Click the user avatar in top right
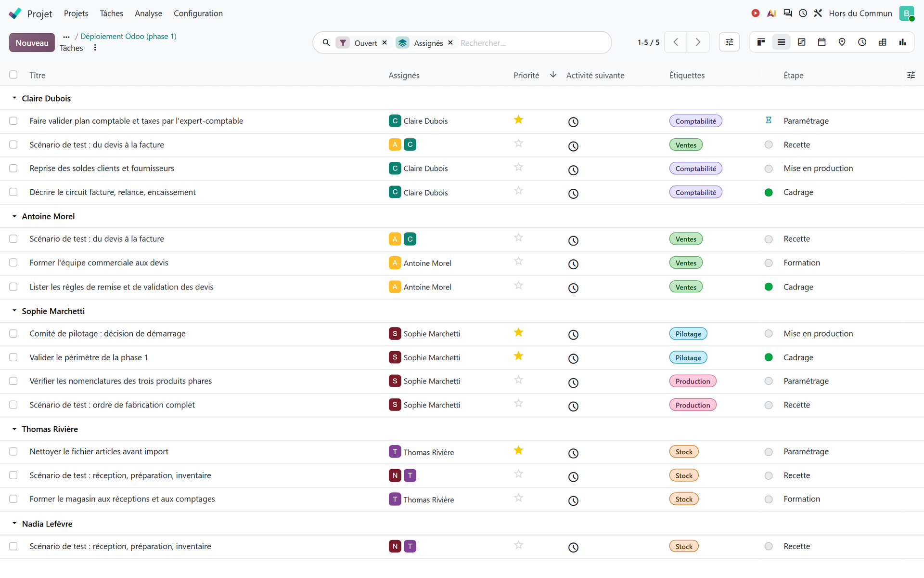The image size is (924, 578). coord(906,13)
